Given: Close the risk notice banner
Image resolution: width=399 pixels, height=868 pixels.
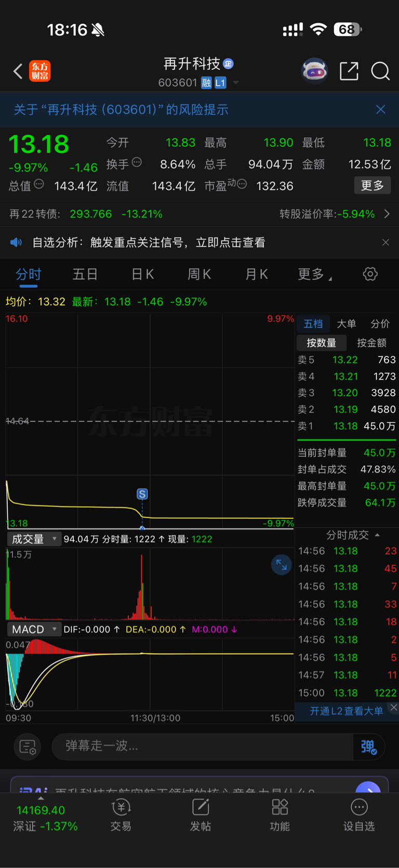Looking at the screenshot, I should 381,109.
